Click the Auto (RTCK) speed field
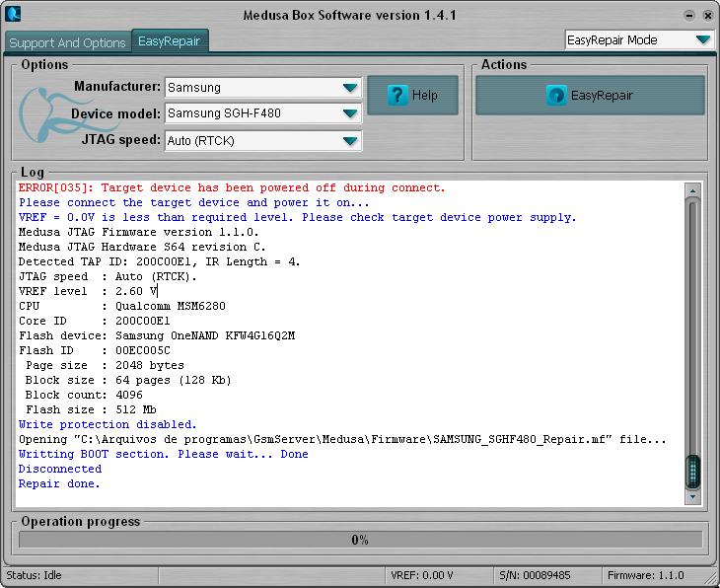The width and height of the screenshot is (720, 588). click(x=263, y=140)
